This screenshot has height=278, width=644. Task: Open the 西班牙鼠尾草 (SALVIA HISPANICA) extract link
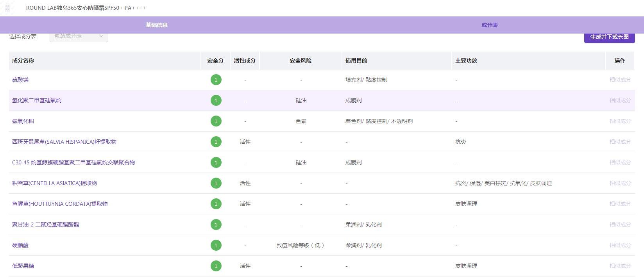64,142
